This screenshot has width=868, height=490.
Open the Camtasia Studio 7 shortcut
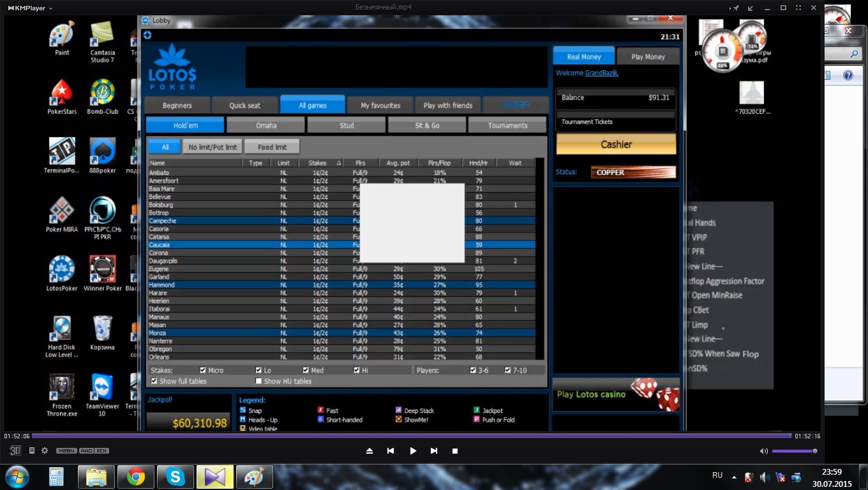click(x=103, y=43)
